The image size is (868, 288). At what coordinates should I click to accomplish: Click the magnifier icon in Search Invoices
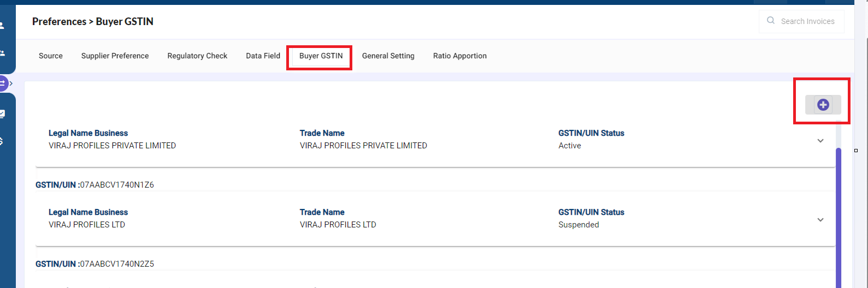[771, 21]
